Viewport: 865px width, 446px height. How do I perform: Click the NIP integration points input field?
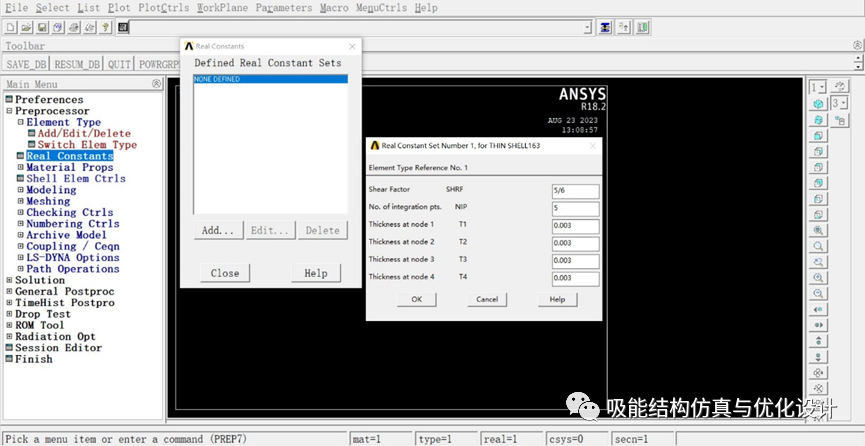point(575,209)
